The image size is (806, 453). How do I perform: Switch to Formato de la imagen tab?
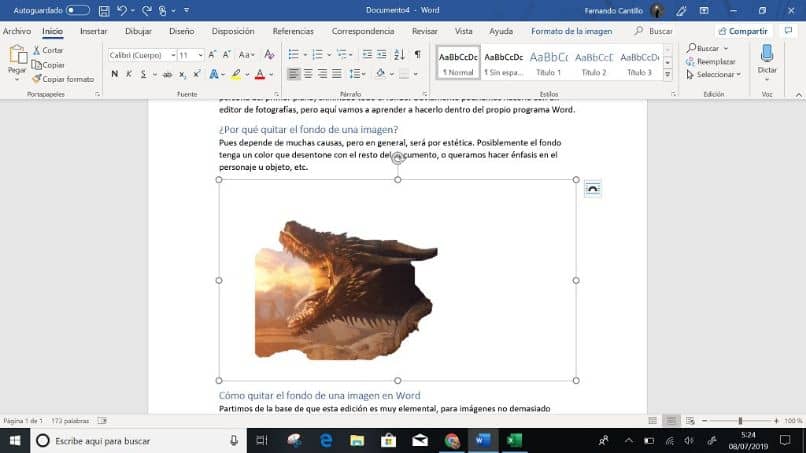tap(572, 31)
